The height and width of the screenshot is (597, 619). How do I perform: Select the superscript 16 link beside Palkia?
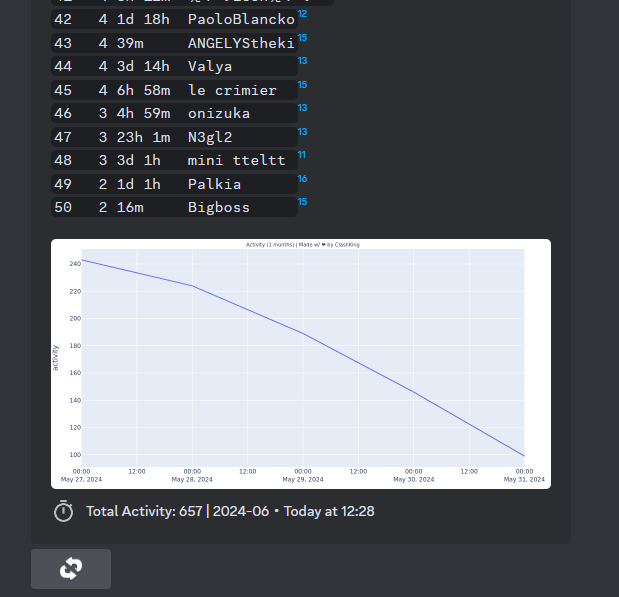(x=302, y=179)
